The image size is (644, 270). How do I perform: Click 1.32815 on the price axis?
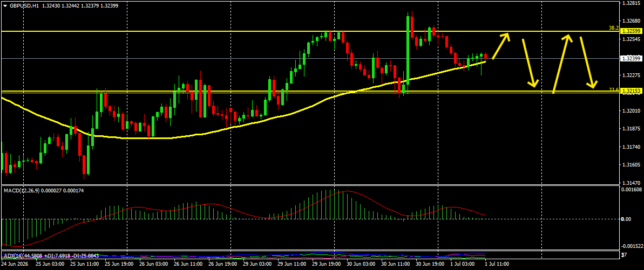[x=631, y=3]
